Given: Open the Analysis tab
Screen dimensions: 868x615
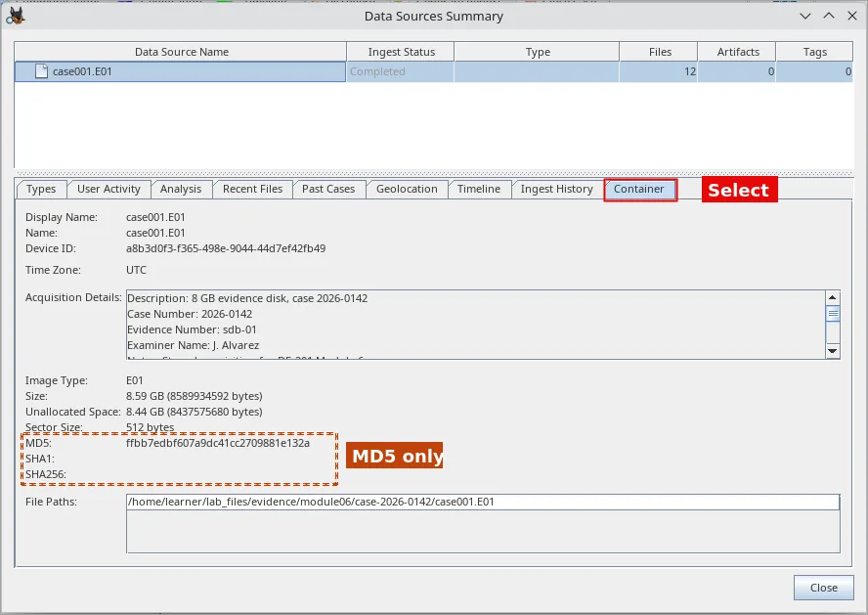Looking at the screenshot, I should click(181, 189).
